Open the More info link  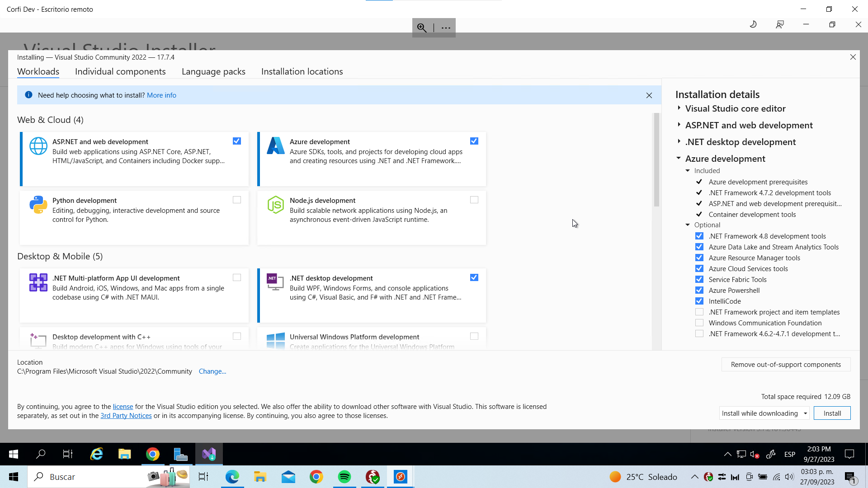pyautogui.click(x=161, y=95)
